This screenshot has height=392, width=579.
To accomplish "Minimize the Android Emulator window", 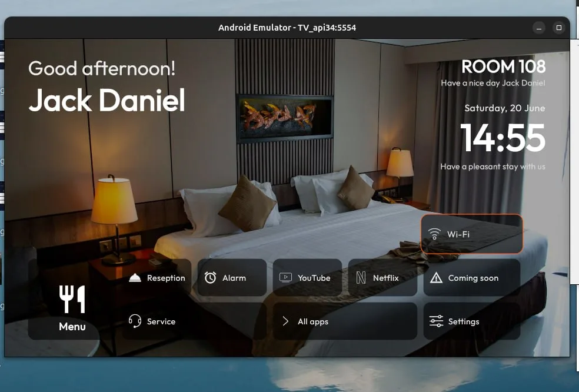I will click(539, 28).
